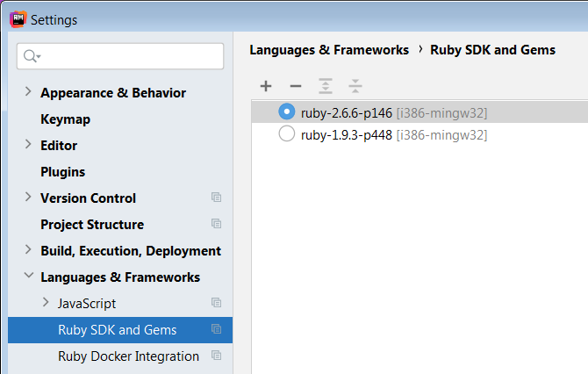The image size is (588, 374).
Task: Click Languages & Frameworks breadcrumb
Action: point(329,50)
